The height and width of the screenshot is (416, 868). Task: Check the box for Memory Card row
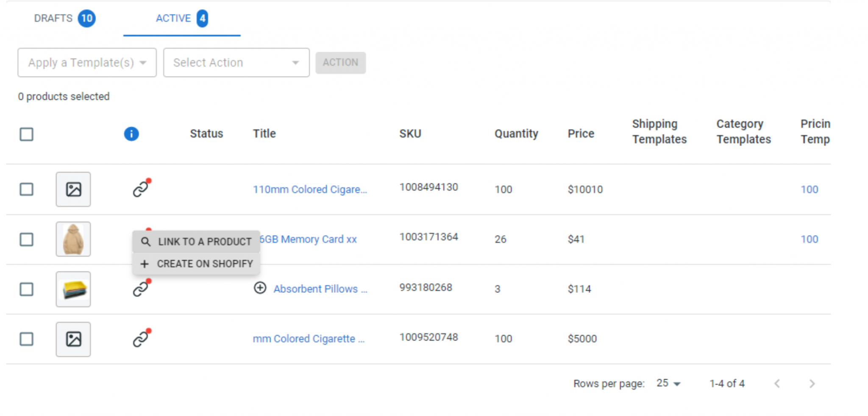point(26,239)
